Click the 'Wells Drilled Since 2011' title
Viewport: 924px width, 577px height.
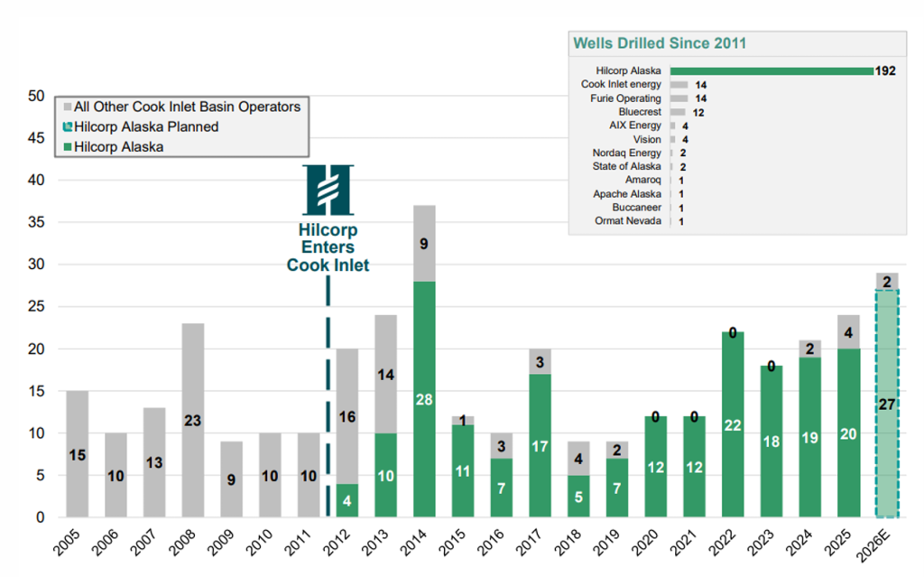coord(660,43)
